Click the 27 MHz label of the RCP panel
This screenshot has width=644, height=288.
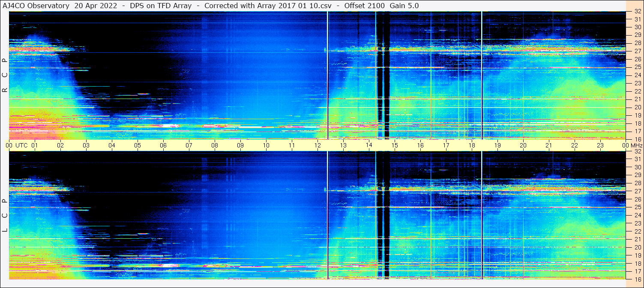click(x=638, y=51)
